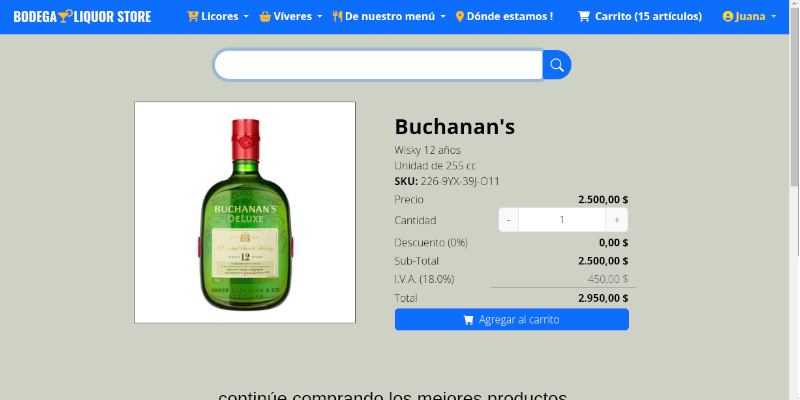This screenshot has height=400, width=800.
Task: Click the search magnifier icon button
Action: point(557,65)
